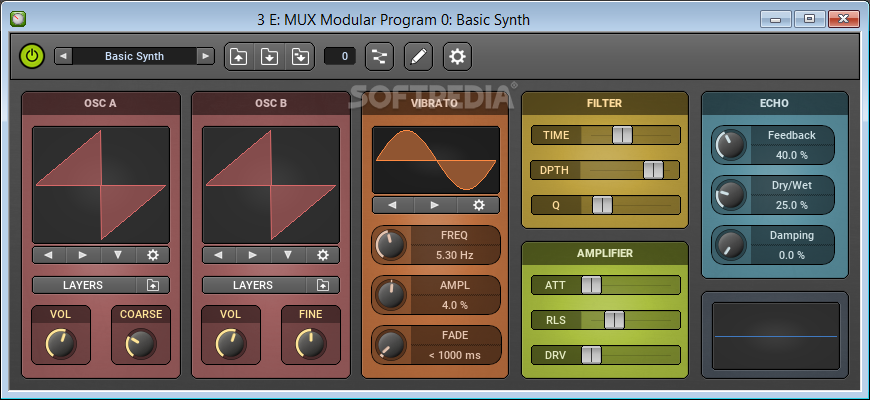870x400 pixels.
Task: Click the Filter TIME slider handle
Action: coord(622,134)
